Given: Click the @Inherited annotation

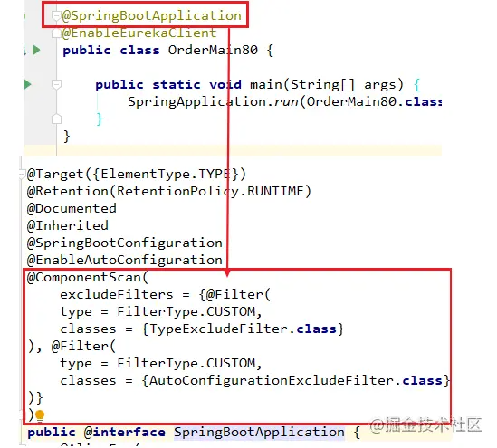Looking at the screenshot, I should click(68, 226).
